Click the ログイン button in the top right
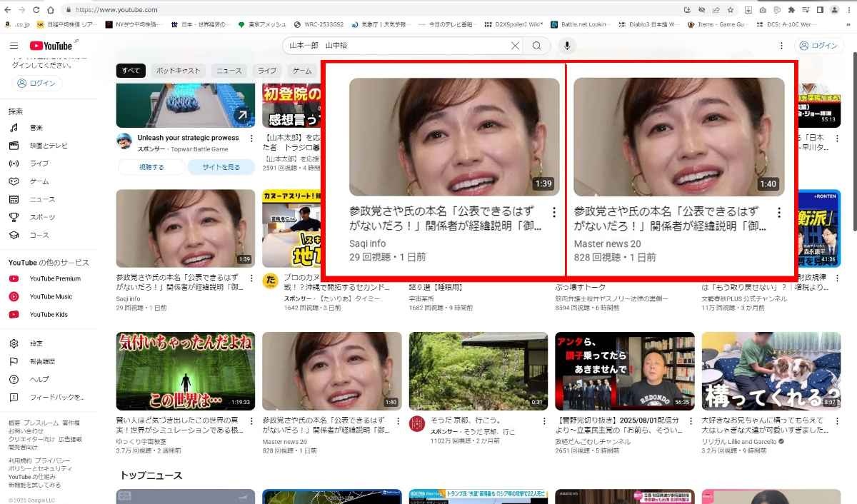Image resolution: width=857 pixels, height=504 pixels. (x=818, y=46)
